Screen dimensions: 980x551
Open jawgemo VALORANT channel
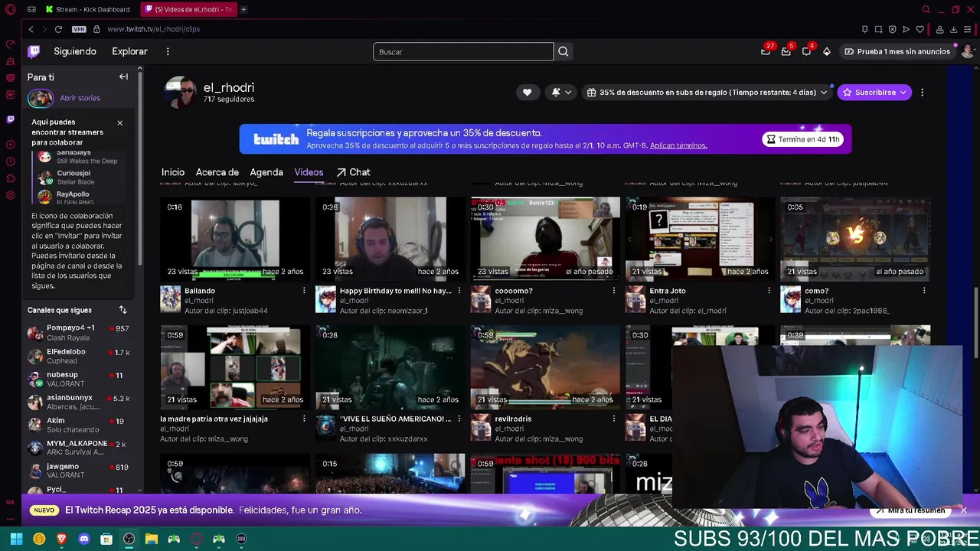pos(80,471)
